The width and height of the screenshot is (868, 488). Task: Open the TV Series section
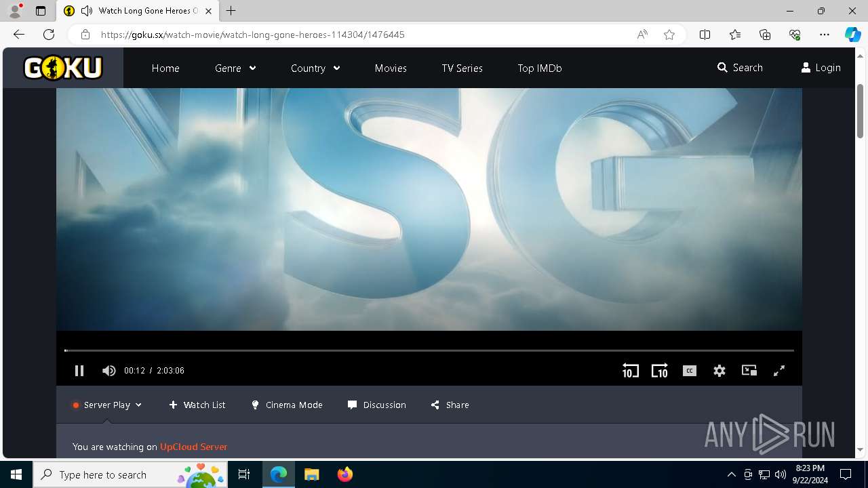pyautogui.click(x=462, y=68)
